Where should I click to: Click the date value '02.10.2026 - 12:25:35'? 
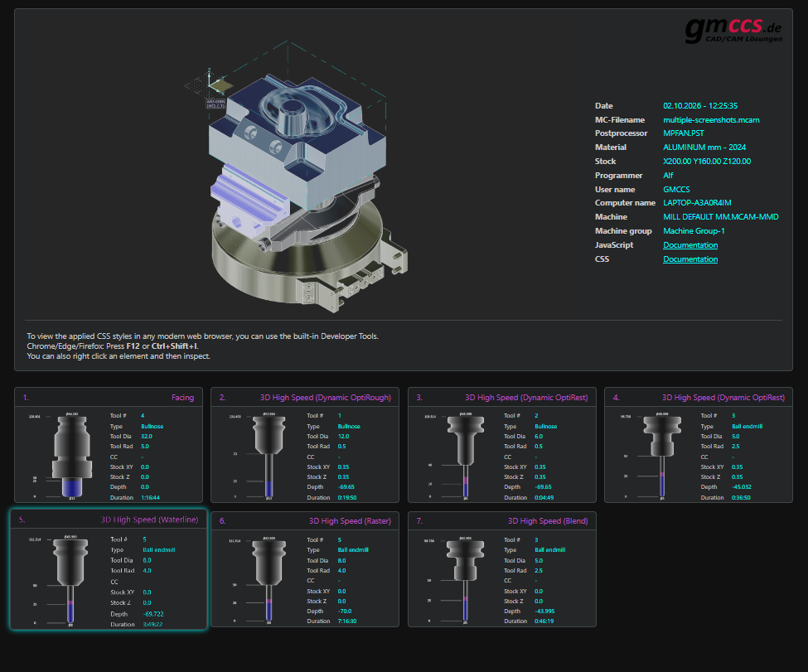click(x=699, y=105)
